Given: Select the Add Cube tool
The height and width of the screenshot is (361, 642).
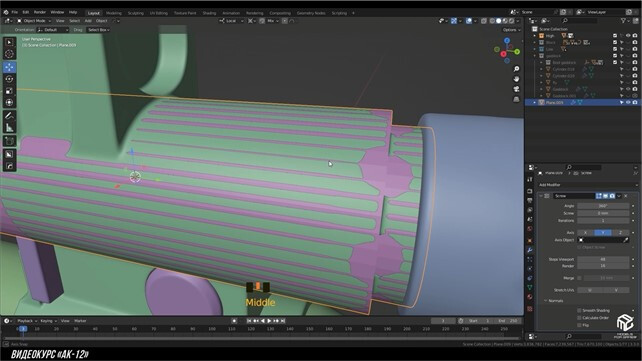Looking at the screenshot, I should point(9,141).
